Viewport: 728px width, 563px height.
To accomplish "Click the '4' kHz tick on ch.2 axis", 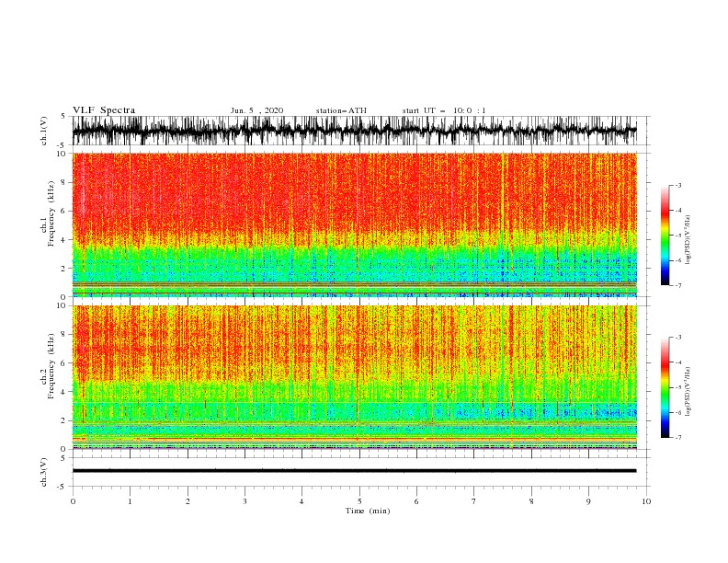I will (64, 392).
